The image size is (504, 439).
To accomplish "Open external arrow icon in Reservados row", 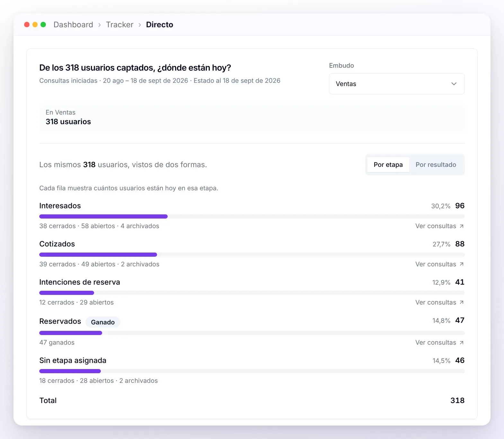I will click(x=462, y=343).
